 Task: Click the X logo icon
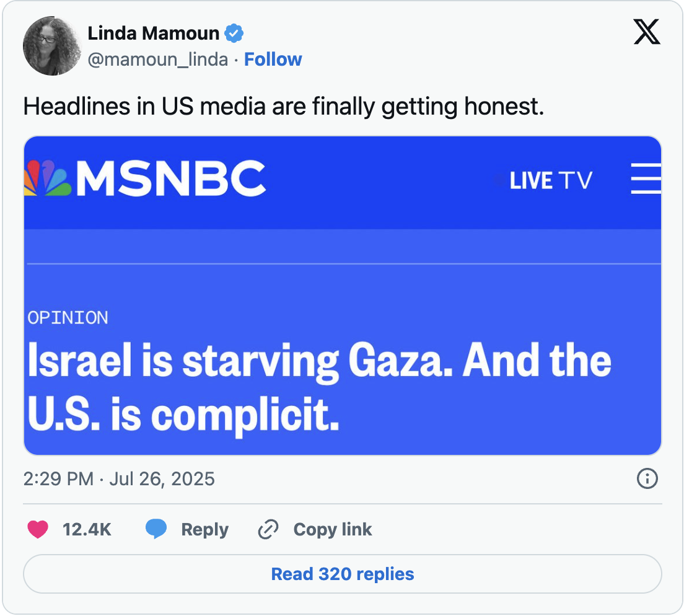[646, 32]
